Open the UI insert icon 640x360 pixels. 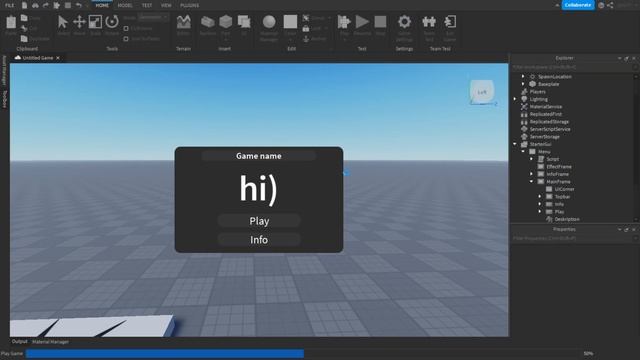coord(244,22)
